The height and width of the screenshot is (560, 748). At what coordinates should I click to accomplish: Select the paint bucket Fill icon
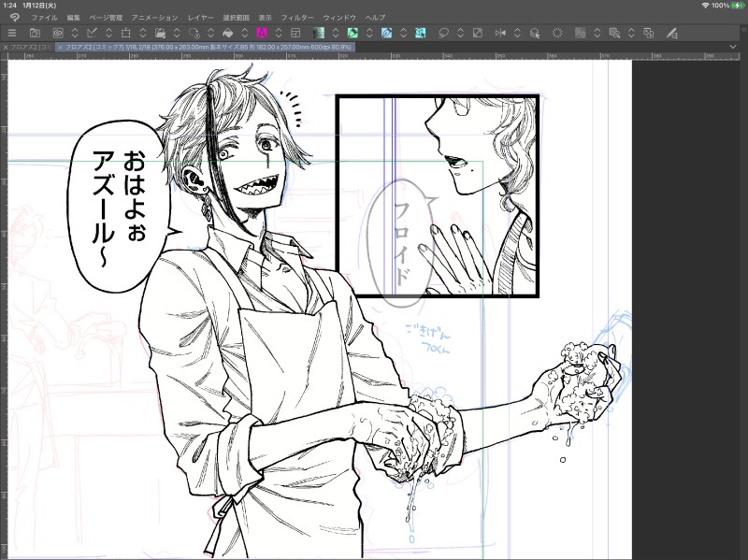click(228, 33)
